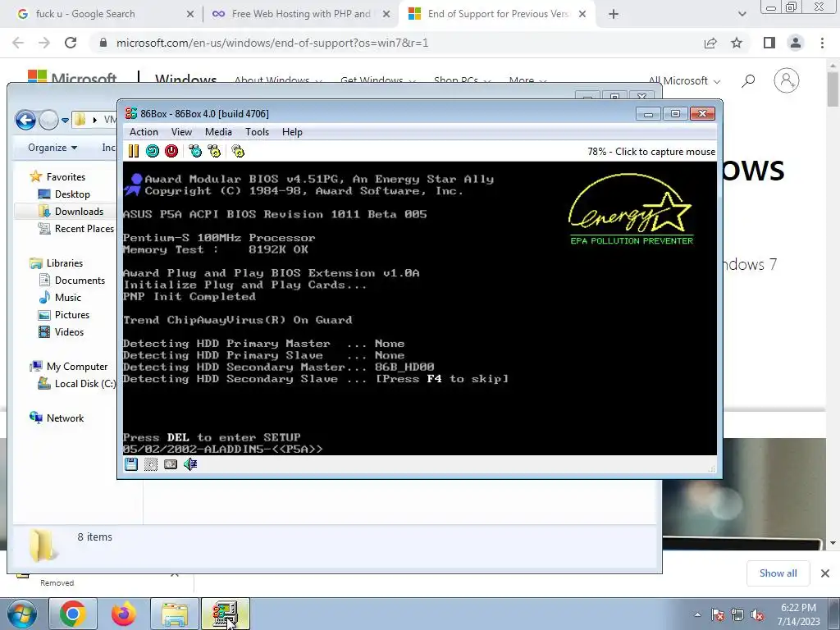The width and height of the screenshot is (840, 630).
Task: Go back in Explorer window
Action: click(x=25, y=120)
